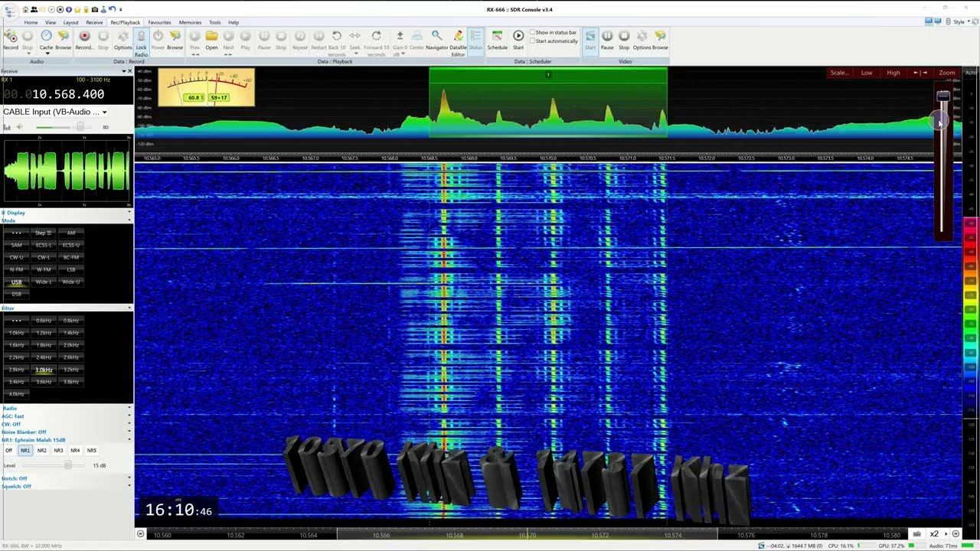Adjust the NR Level slider
This screenshot has height=551, width=980.
coord(68,465)
